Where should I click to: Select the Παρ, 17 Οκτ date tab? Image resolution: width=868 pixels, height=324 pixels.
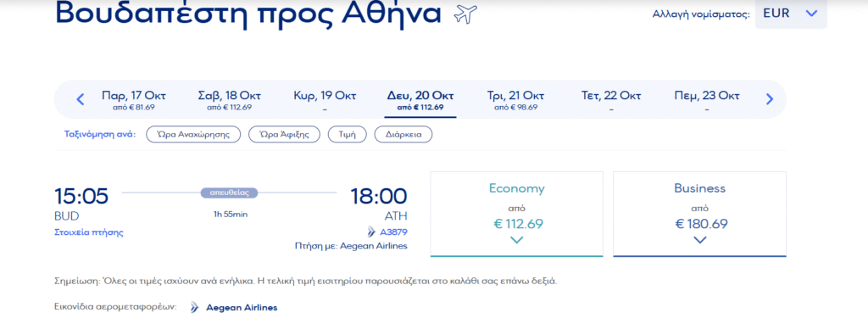133,100
